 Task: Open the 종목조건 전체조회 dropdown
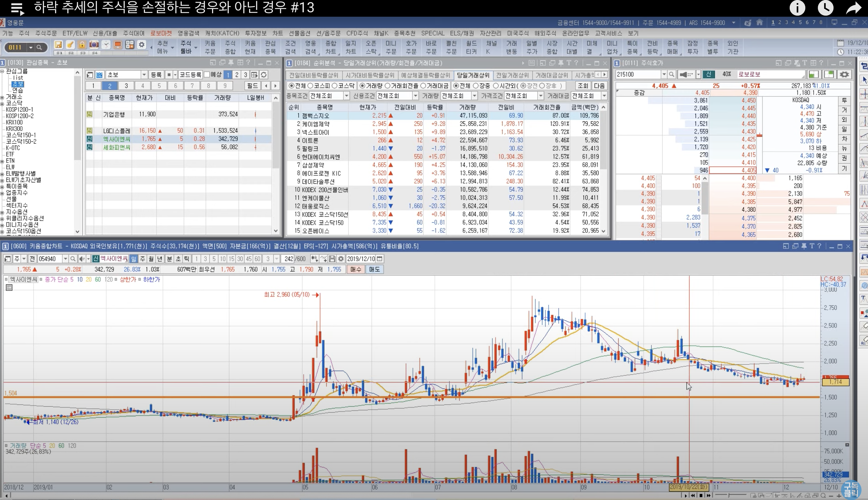[346, 96]
